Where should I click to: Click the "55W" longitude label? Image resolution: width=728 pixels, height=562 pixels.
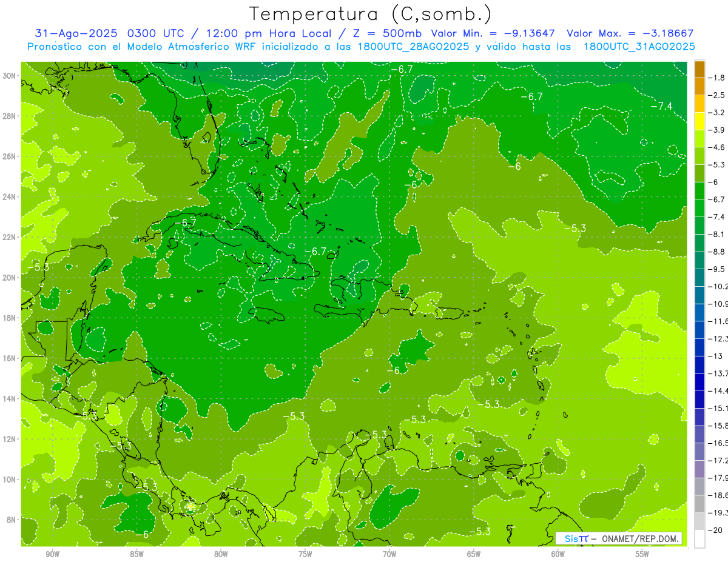(x=642, y=555)
